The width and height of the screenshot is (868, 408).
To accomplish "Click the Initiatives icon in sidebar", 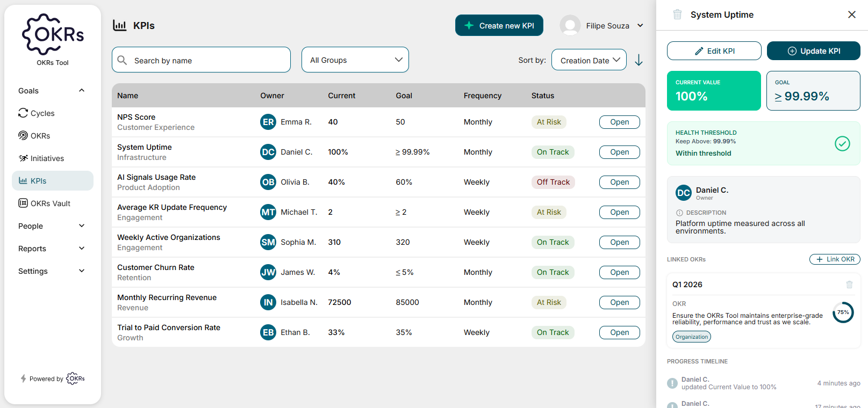I will (x=23, y=158).
